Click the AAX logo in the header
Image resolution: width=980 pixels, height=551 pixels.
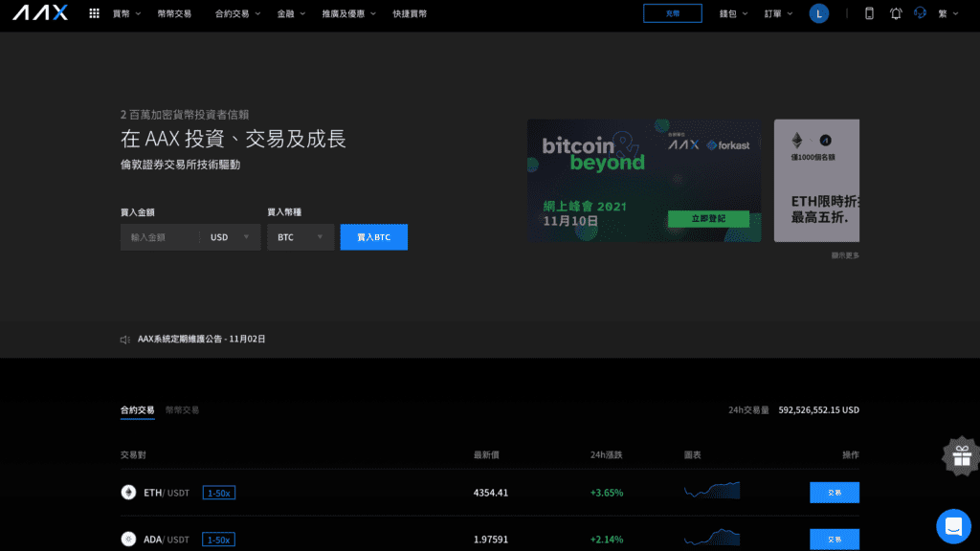click(40, 13)
